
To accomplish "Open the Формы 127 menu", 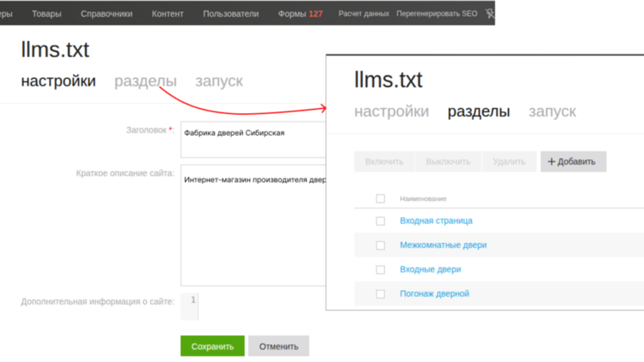I will pyautogui.click(x=300, y=13).
